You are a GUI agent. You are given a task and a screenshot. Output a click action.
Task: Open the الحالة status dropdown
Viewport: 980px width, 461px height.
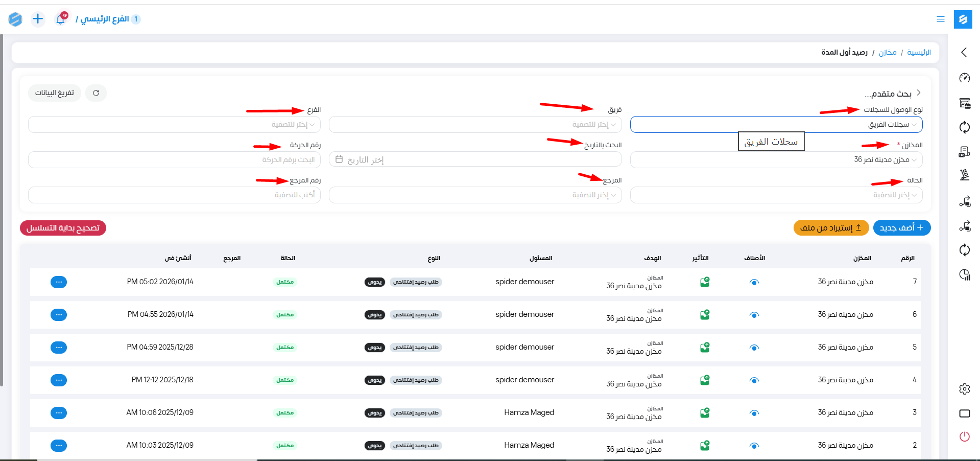pos(776,195)
